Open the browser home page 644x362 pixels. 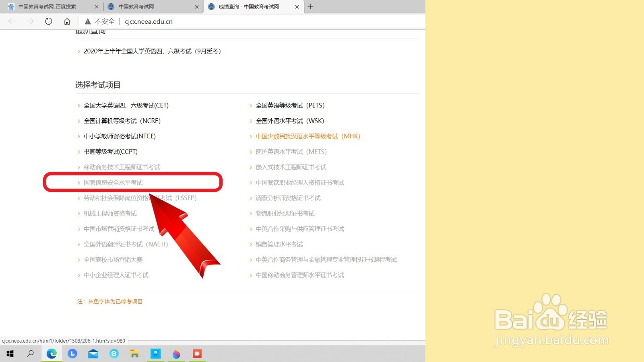(67, 21)
